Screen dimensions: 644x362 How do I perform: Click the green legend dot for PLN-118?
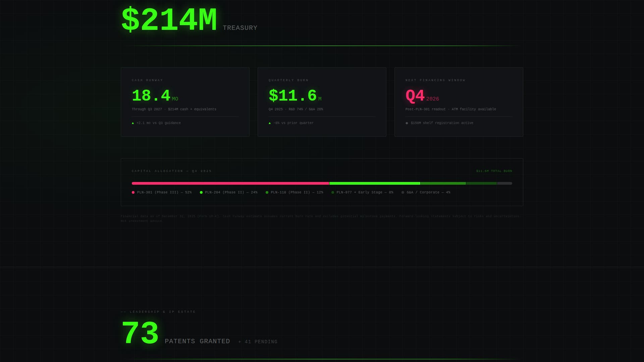click(267, 192)
